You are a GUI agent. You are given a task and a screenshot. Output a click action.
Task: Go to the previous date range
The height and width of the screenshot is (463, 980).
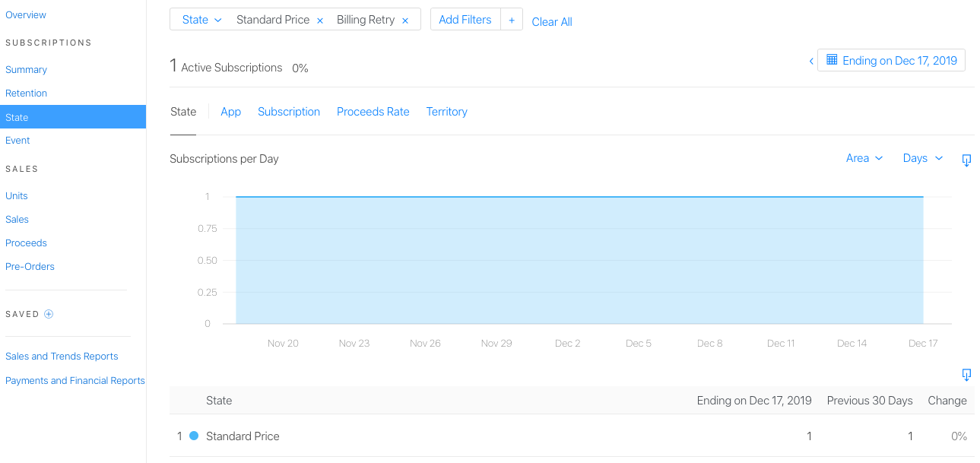[811, 61]
